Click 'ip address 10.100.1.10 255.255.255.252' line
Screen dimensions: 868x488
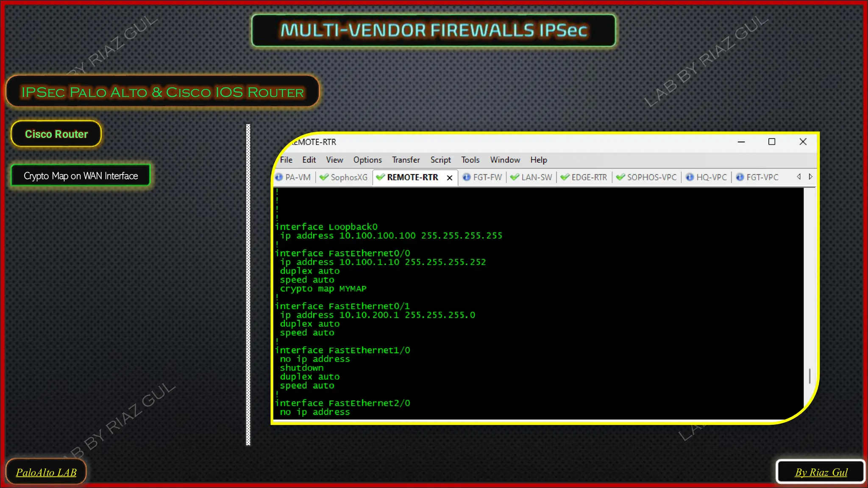[x=383, y=262]
